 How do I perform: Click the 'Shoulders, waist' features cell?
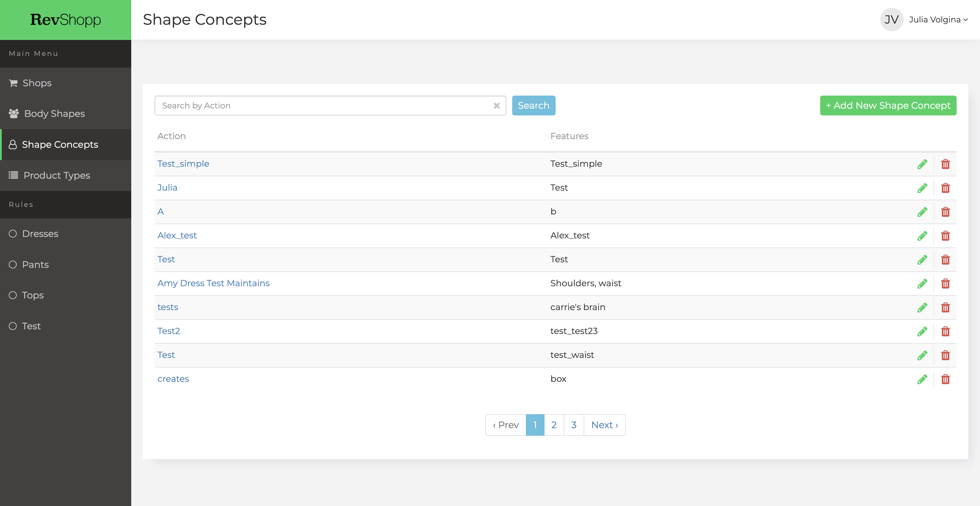click(585, 283)
